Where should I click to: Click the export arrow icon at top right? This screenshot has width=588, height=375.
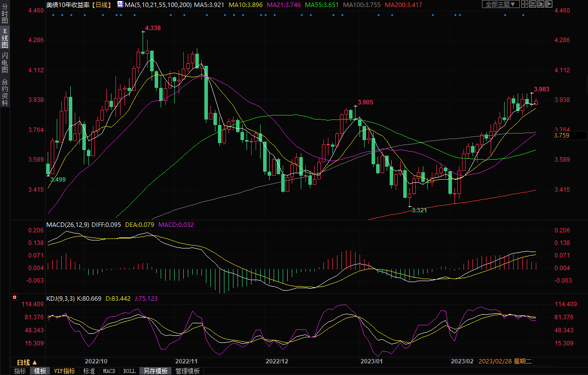tap(551, 4)
